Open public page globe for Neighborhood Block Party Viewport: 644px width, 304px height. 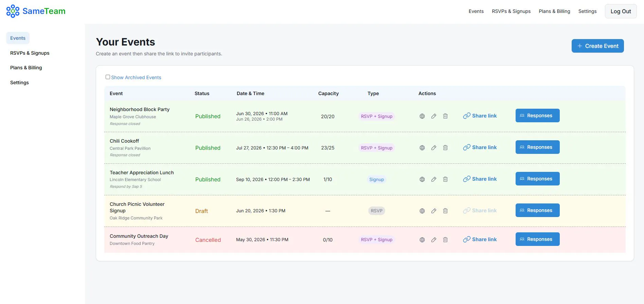pyautogui.click(x=422, y=116)
